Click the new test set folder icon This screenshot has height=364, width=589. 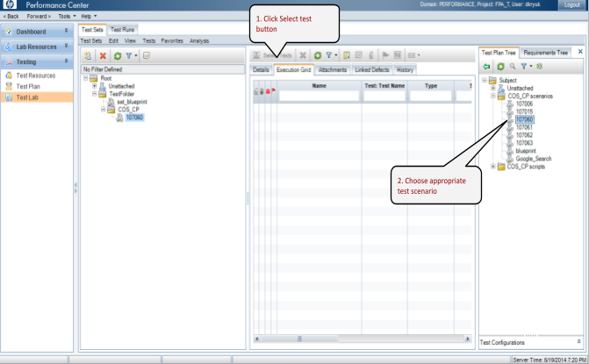88,56
